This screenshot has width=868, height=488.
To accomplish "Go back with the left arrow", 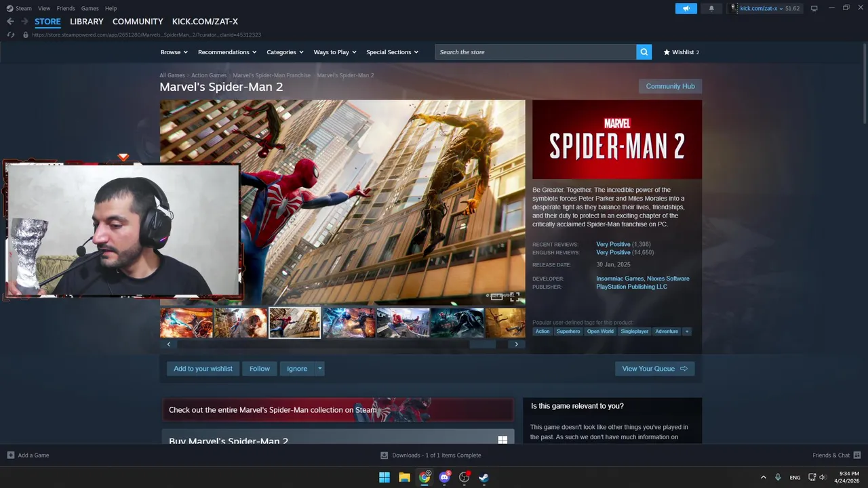I will [x=10, y=22].
